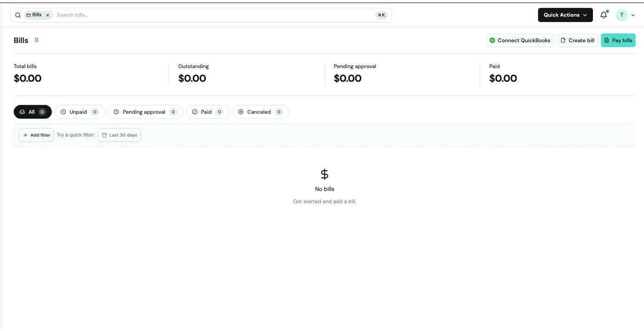Click the Add filter button
Screen dimensions: 644x331
pos(36,135)
